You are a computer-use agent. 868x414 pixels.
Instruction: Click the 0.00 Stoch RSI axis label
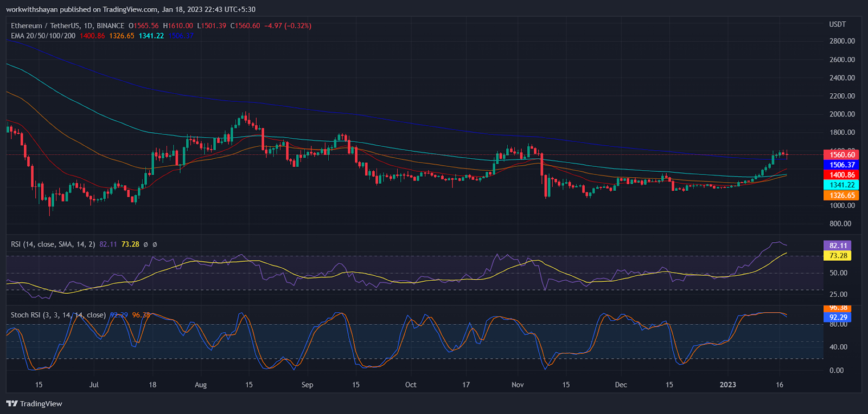(837, 371)
